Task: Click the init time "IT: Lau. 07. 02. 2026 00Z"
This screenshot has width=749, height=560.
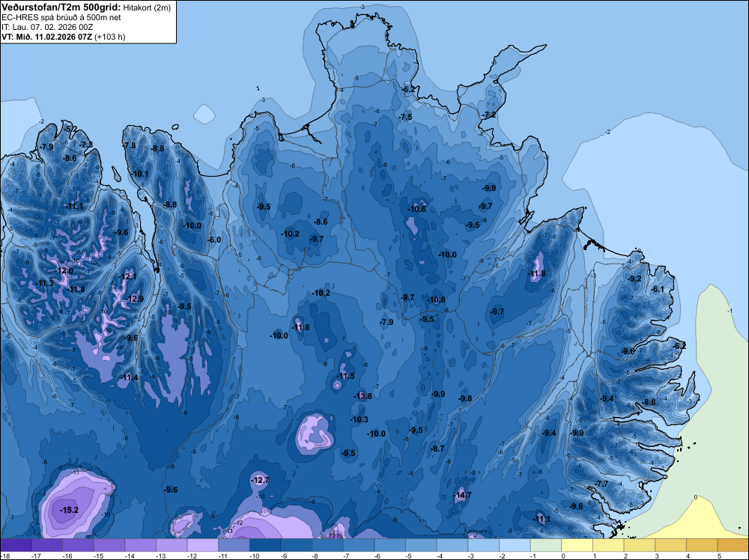Action: pyautogui.click(x=47, y=27)
